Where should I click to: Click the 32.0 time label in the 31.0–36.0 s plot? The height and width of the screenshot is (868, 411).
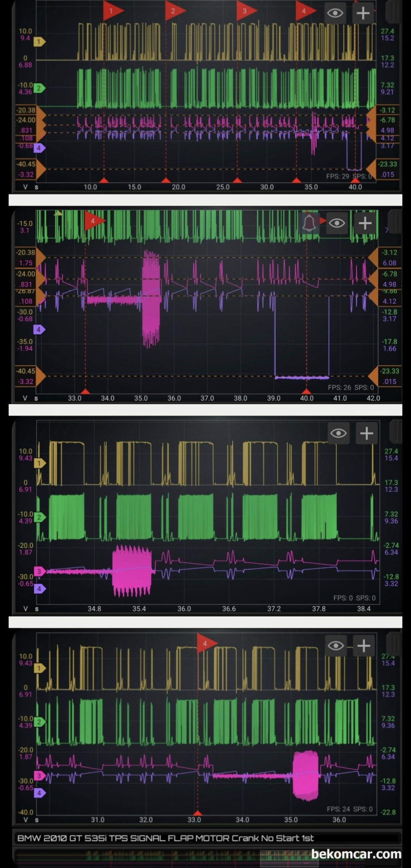click(x=146, y=820)
